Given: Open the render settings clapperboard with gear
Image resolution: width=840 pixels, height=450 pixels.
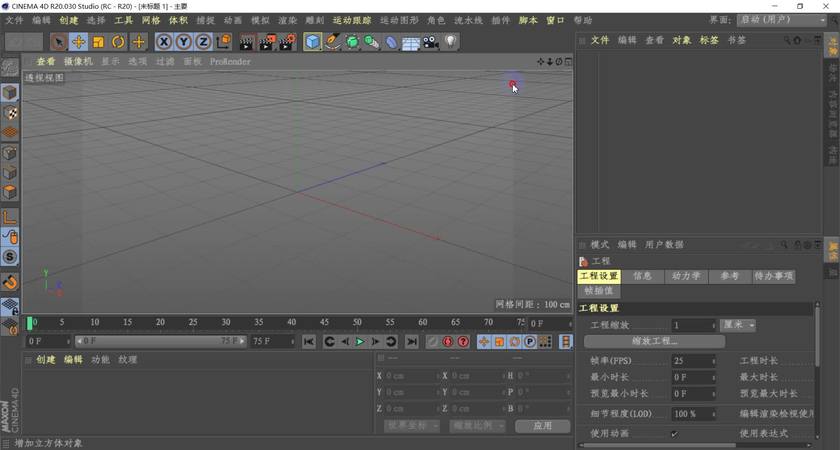Looking at the screenshot, I should [287, 42].
